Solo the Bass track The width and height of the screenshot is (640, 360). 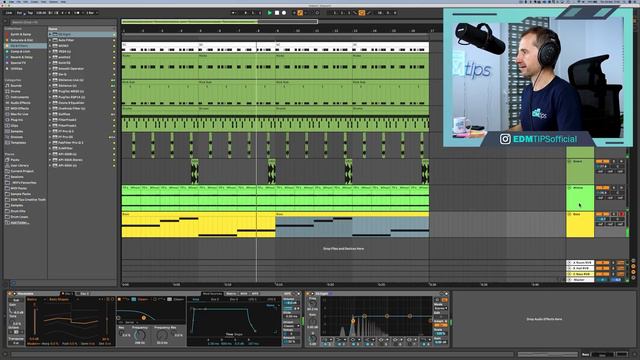[614, 214]
